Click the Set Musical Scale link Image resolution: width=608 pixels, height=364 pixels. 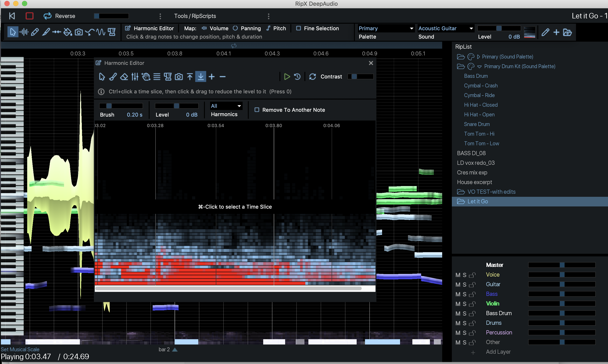click(20, 349)
